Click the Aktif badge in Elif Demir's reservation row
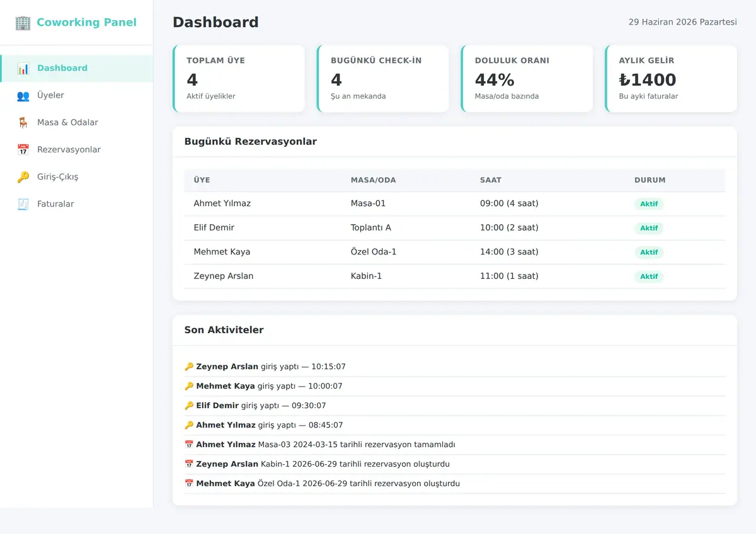Image resolution: width=756 pixels, height=534 pixels. 649,228
